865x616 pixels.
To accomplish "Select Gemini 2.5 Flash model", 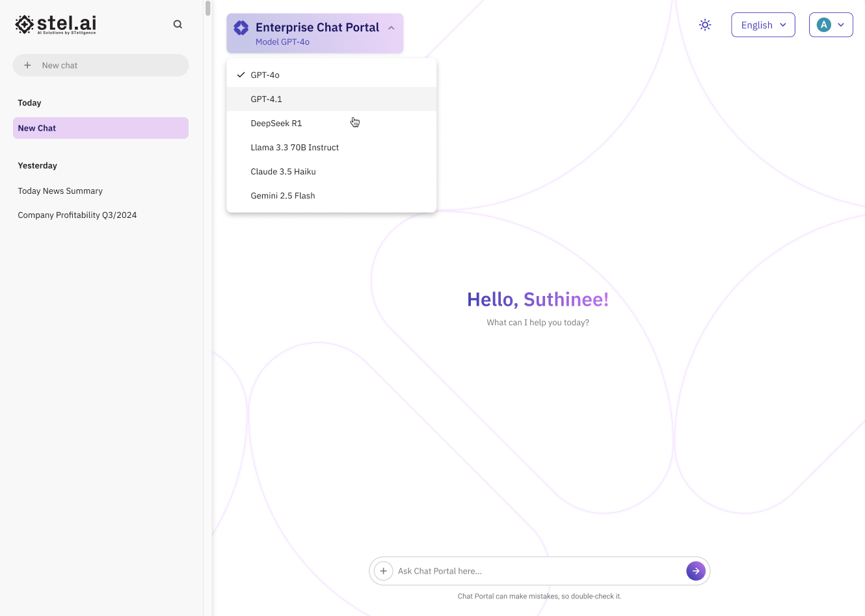I will (283, 196).
